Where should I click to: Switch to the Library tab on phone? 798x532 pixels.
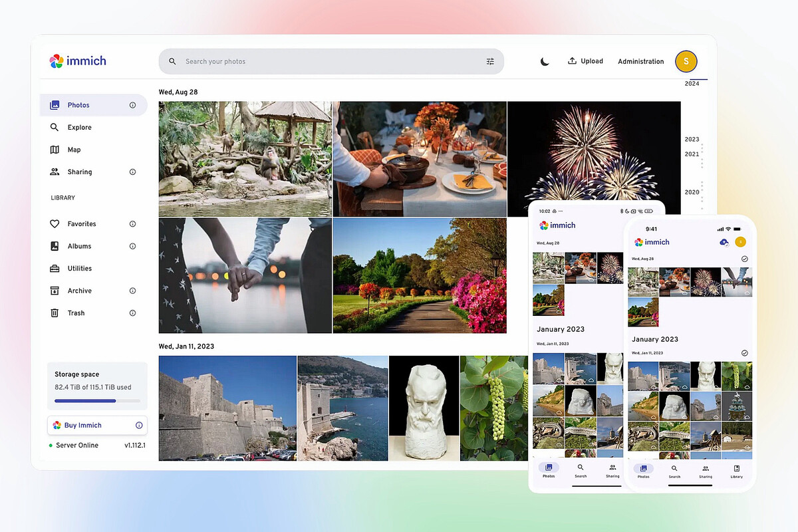736,471
